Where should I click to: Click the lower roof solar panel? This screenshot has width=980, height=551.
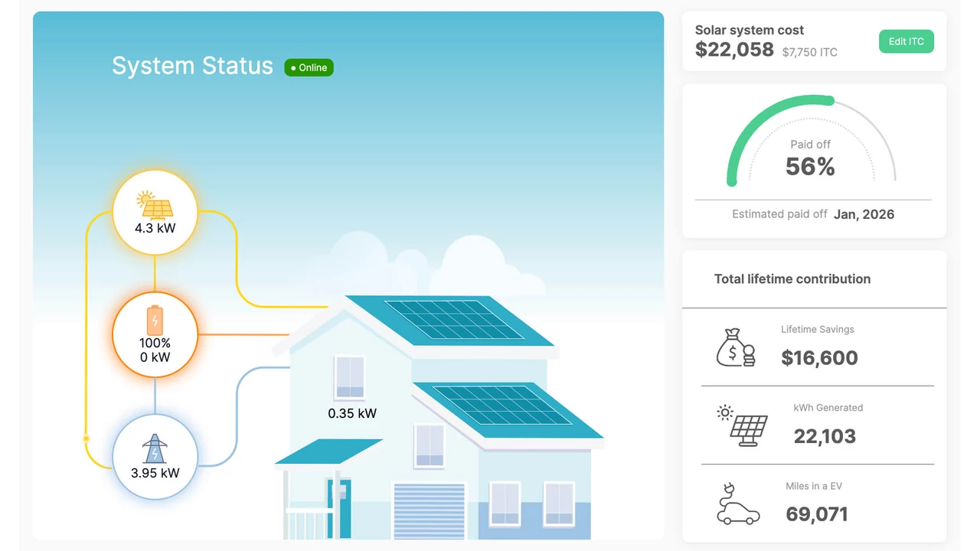click(x=501, y=406)
